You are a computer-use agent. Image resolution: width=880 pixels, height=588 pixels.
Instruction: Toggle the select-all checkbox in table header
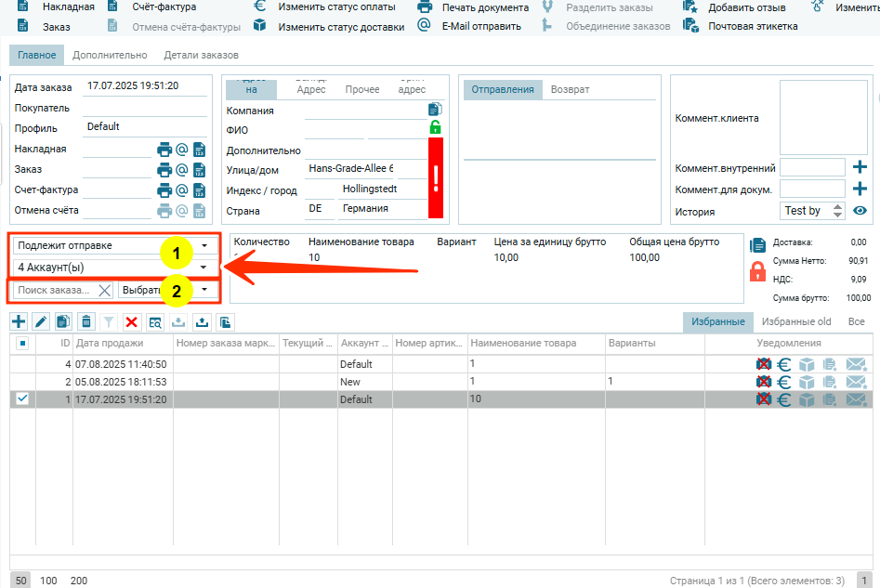click(22, 344)
